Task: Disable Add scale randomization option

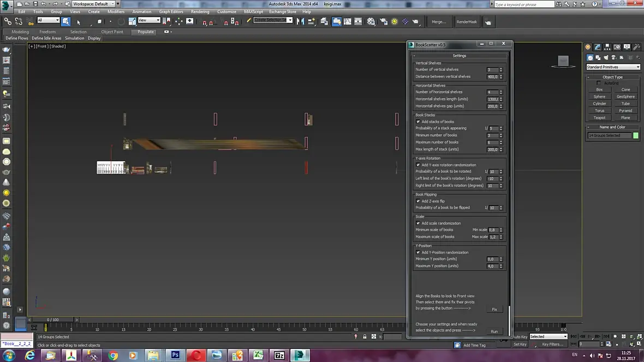Action: [x=418, y=223]
